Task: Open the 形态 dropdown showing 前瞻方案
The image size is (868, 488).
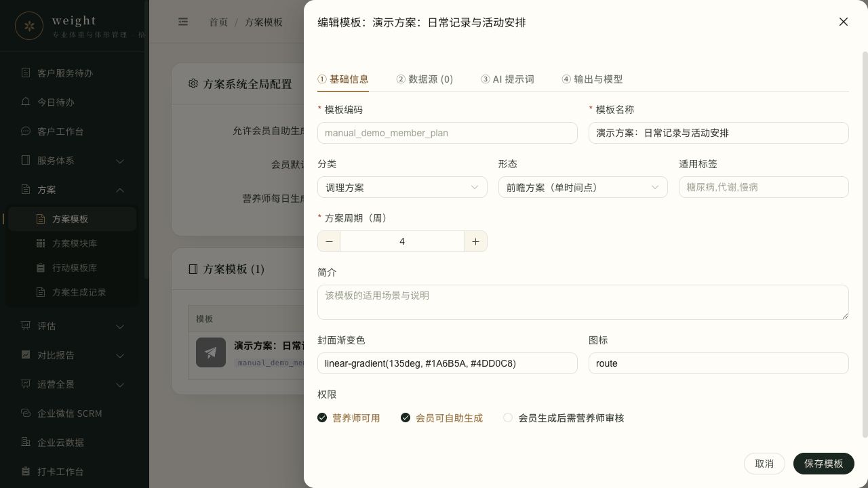Action: tap(583, 187)
